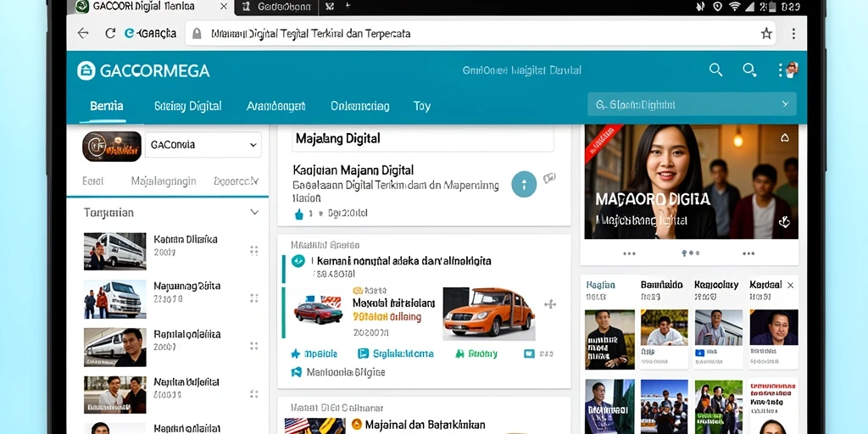Click the Mantdonia Bfigice link
This screenshot has height=434, width=868.
tap(337, 372)
